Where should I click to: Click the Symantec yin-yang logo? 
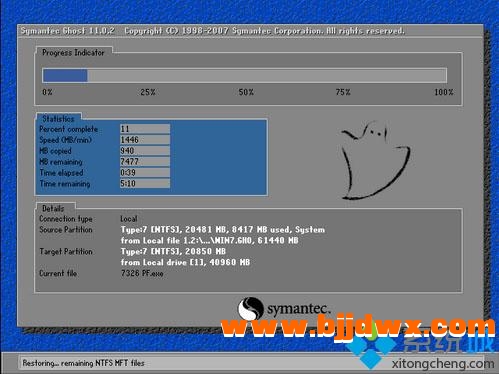coord(250,308)
